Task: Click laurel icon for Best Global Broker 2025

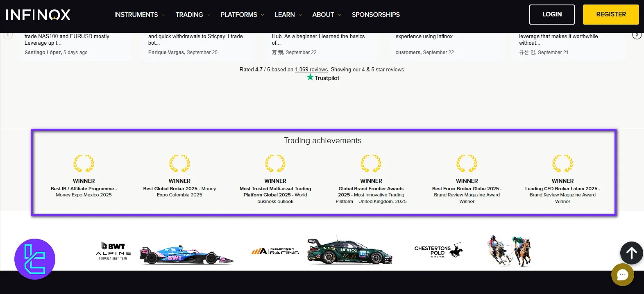Action: pos(179,163)
